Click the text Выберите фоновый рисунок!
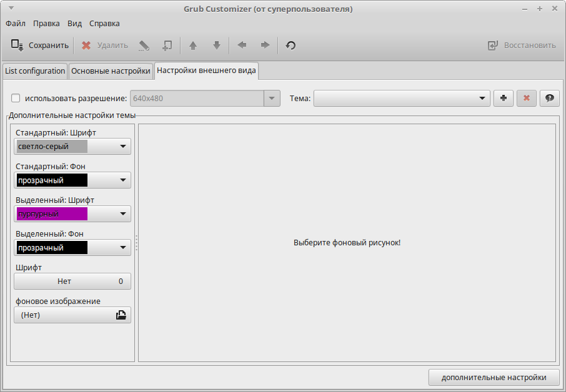The image size is (566, 392). click(347, 243)
